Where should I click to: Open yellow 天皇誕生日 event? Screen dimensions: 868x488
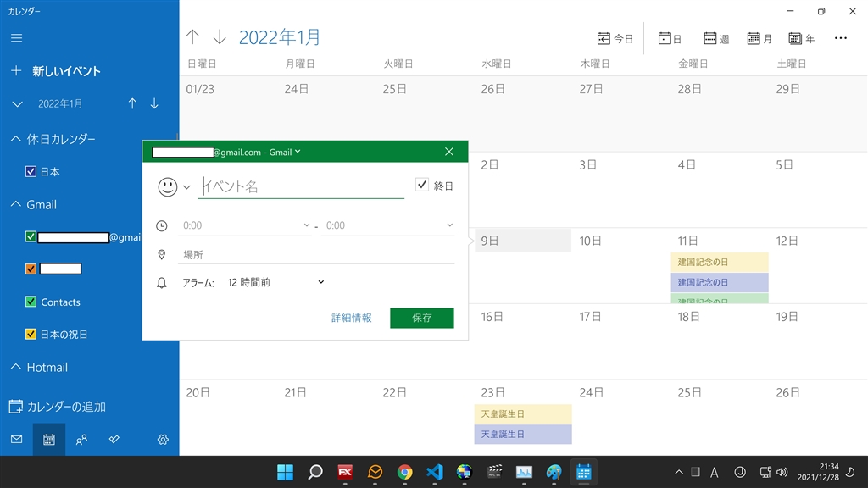(523, 413)
